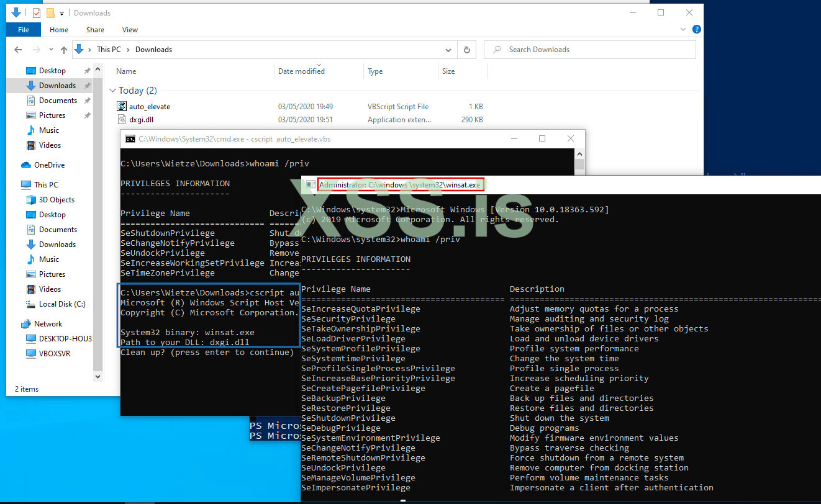Open the Customize Quick Access Toolbar dropdown
The image size is (821, 504).
click(62, 13)
